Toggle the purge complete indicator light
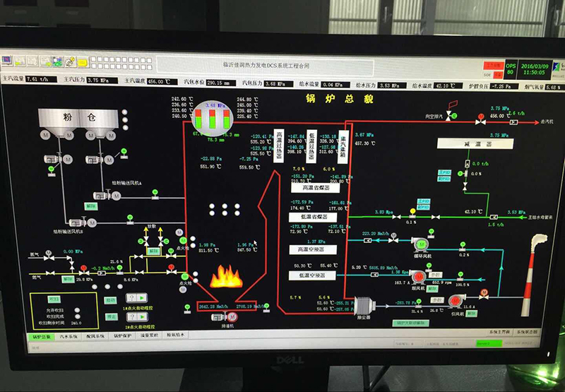The width and height of the screenshot is (565, 392). pyautogui.click(x=77, y=316)
